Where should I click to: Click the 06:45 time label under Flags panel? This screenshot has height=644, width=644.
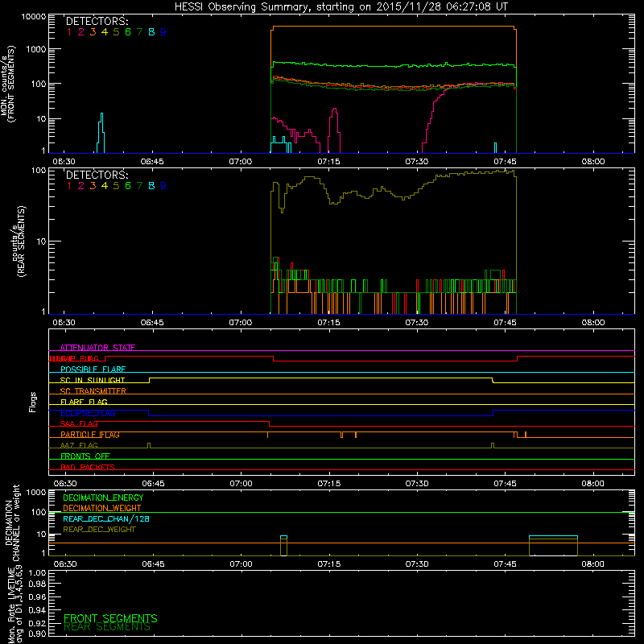pyautogui.click(x=153, y=484)
